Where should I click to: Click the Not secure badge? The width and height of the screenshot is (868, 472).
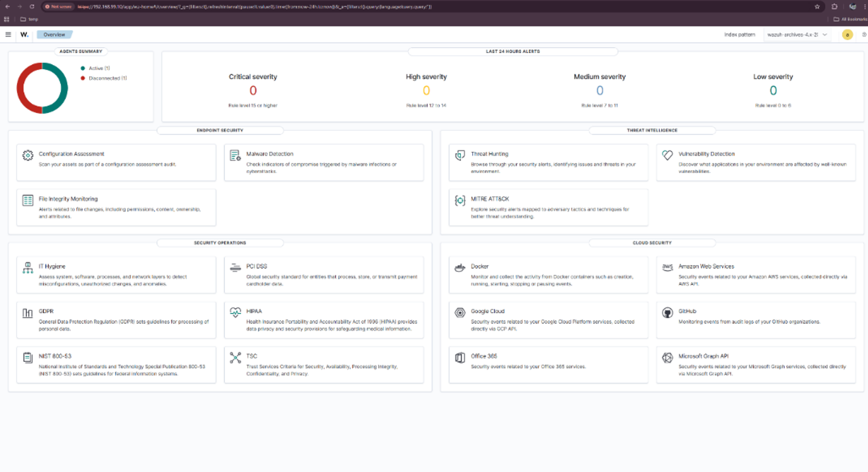tap(58, 6)
